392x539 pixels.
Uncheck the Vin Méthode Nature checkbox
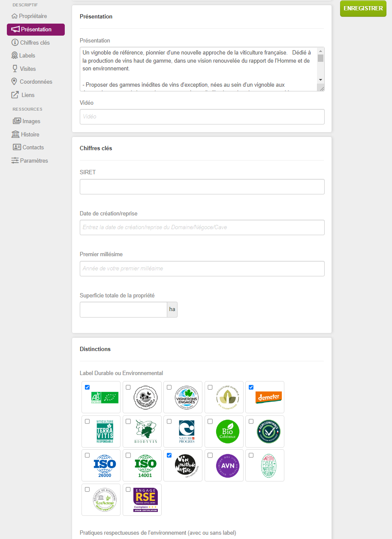169,455
